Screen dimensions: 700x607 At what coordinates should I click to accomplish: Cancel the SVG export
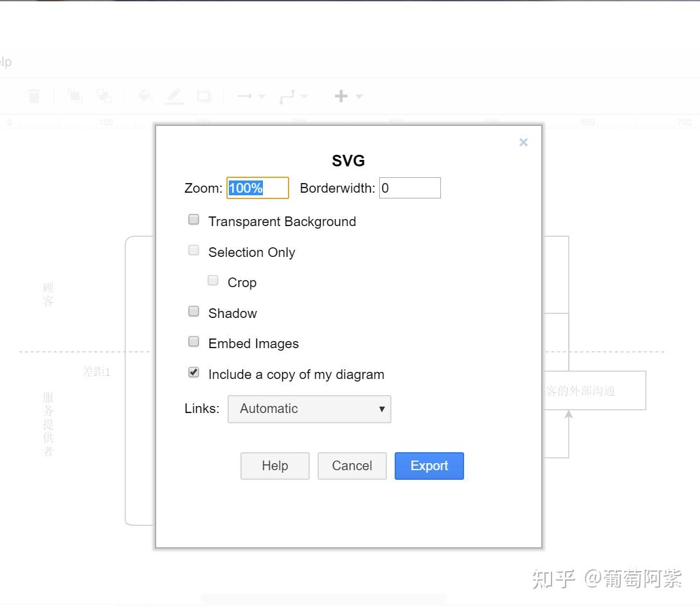[x=352, y=466]
